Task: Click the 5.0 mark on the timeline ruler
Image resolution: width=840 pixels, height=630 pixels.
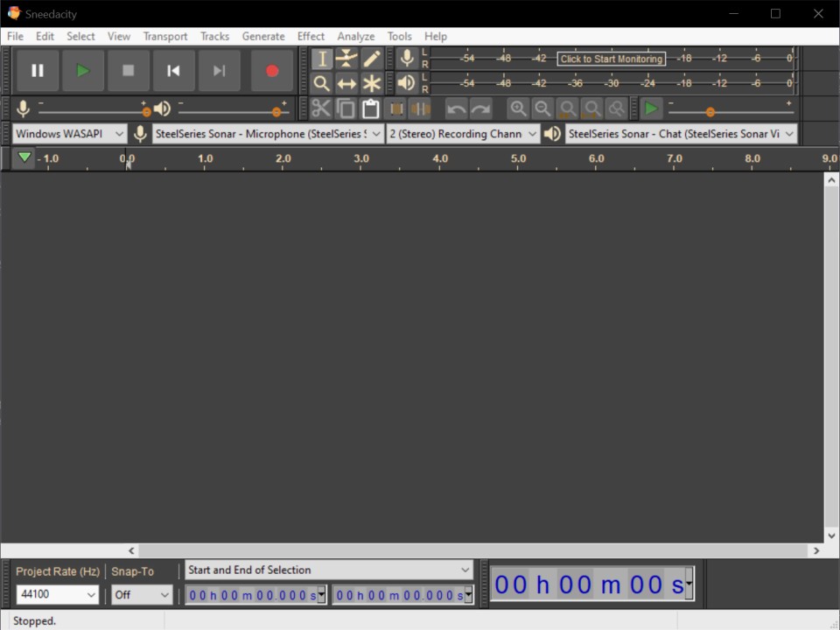Action: [x=518, y=158]
